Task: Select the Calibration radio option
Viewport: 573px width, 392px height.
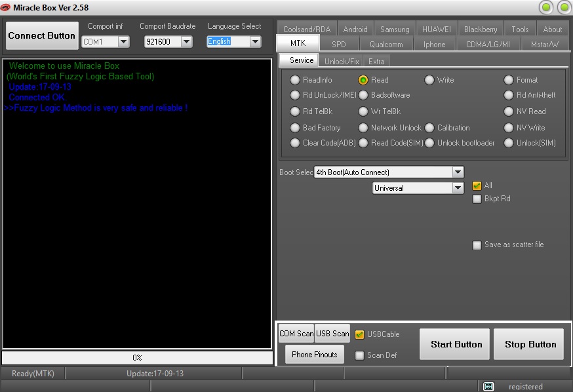Action: (429, 128)
